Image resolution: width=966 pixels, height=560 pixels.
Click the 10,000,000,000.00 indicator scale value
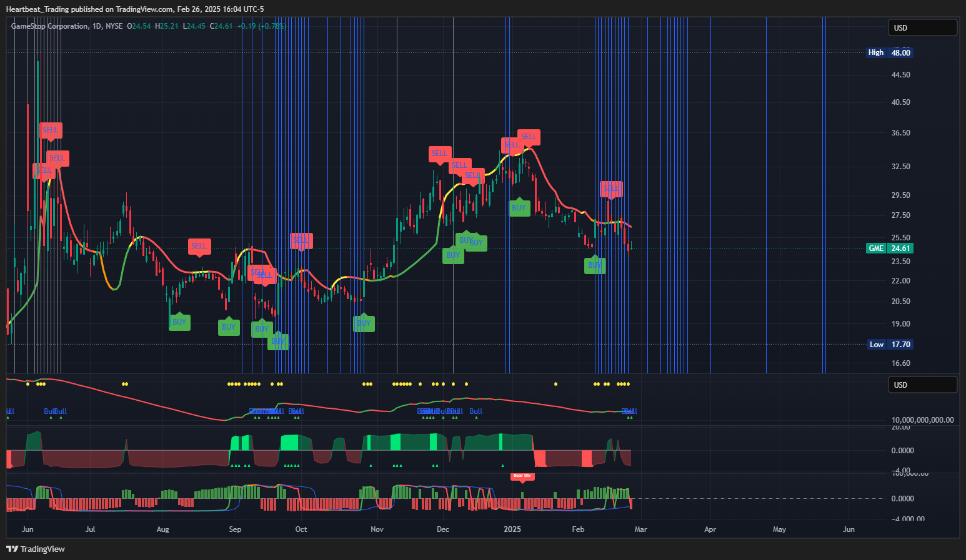pos(922,420)
